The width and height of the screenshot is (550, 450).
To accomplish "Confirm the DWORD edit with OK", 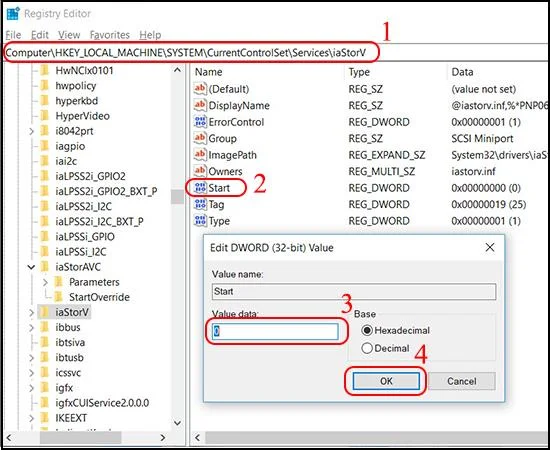I will 386,381.
